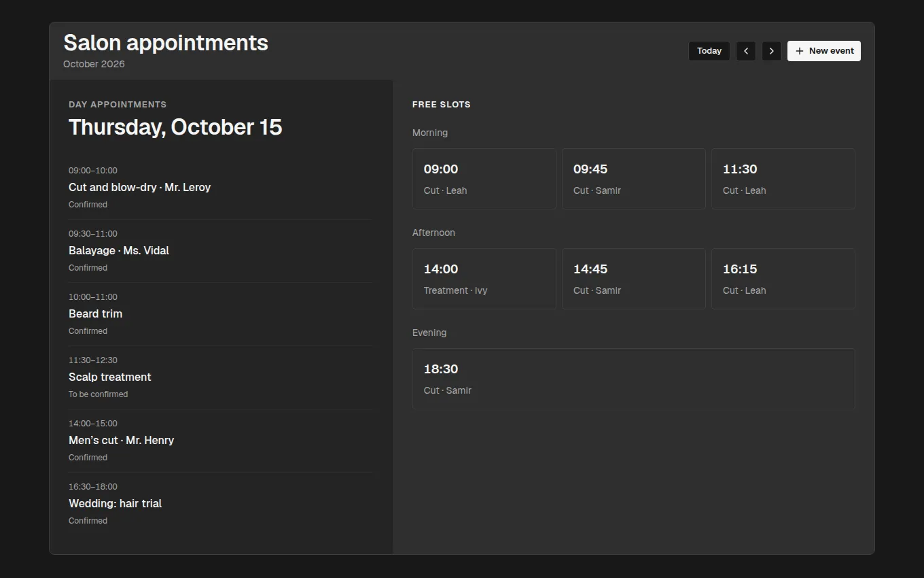Jump to Today
This screenshot has width=924, height=578.
pyautogui.click(x=709, y=51)
